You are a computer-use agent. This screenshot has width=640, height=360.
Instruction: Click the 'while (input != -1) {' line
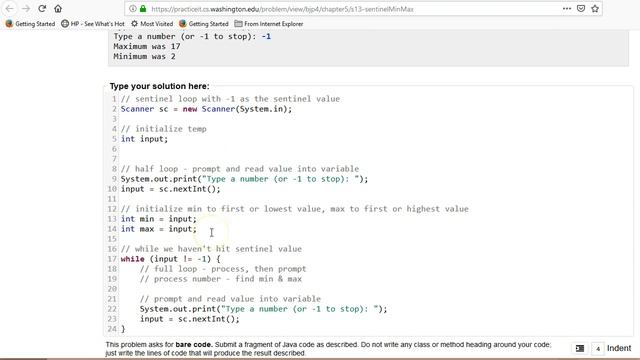click(171, 259)
